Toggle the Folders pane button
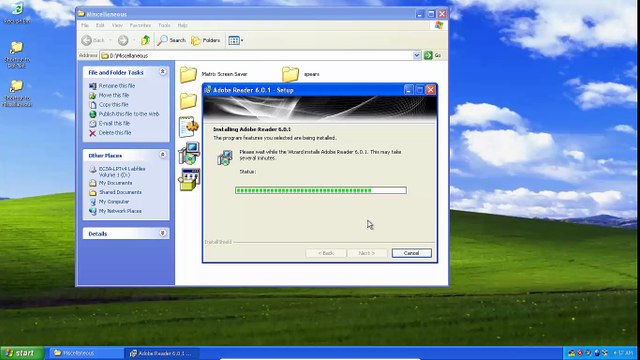This screenshot has width=640, height=360. pyautogui.click(x=206, y=40)
